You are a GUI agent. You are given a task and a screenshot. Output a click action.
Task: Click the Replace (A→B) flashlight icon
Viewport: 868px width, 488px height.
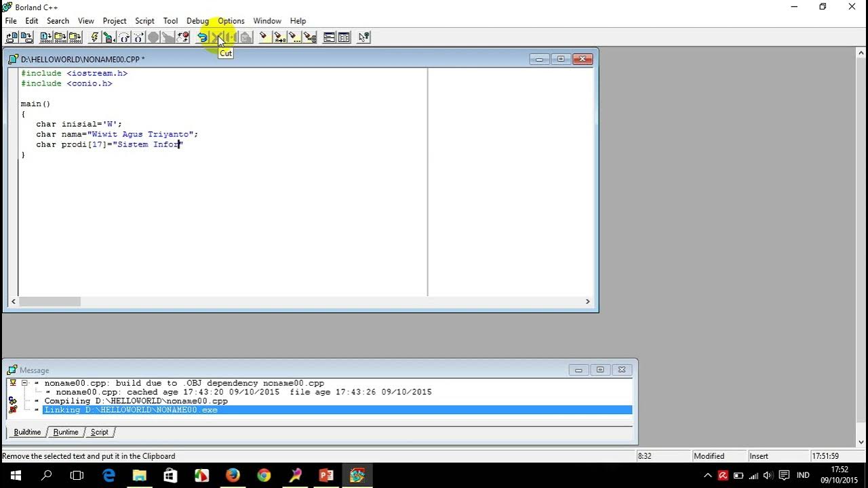tap(279, 37)
